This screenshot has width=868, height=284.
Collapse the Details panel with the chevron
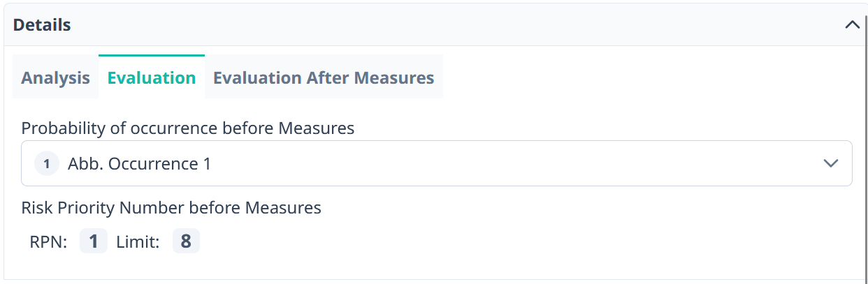(x=852, y=24)
